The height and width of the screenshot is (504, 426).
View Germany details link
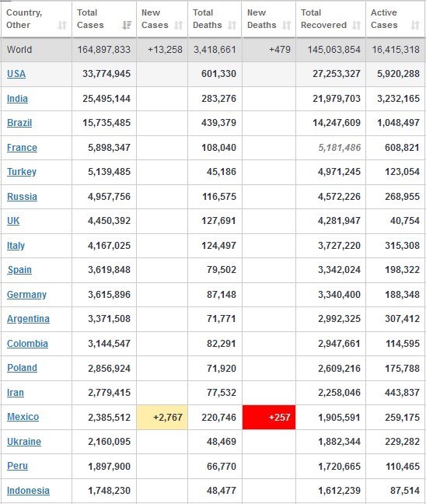tap(26, 295)
